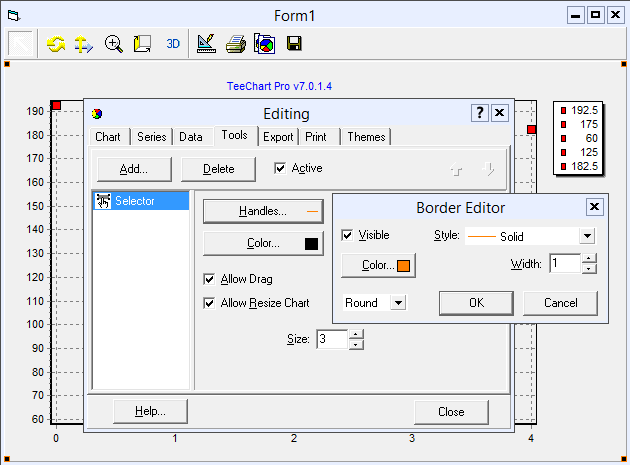The width and height of the screenshot is (630, 465).
Task: Click the TeeChart Pro v7.0.1.4 title
Action: pyautogui.click(x=279, y=86)
